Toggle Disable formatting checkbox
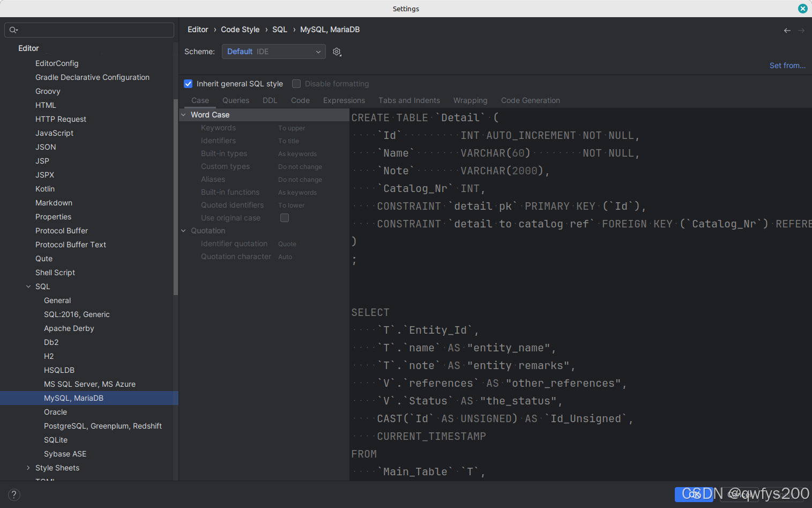 click(296, 84)
